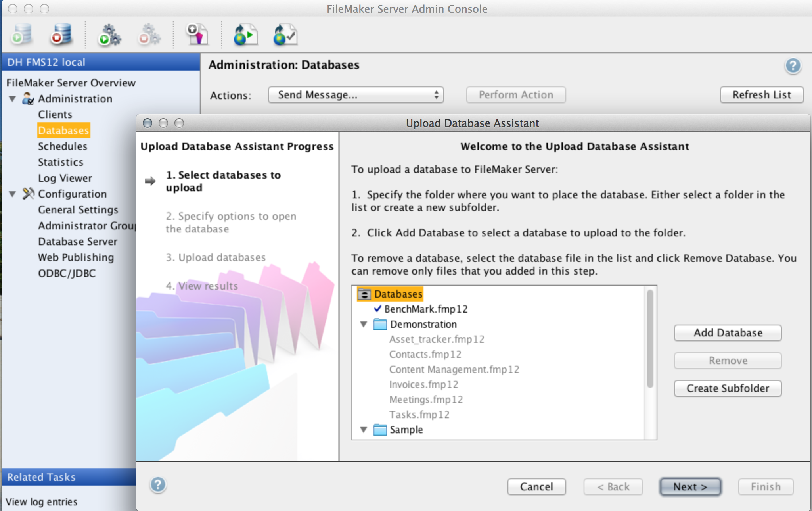This screenshot has height=511, width=812.
Task: Open Log Viewer in the sidebar
Action: pos(65,178)
